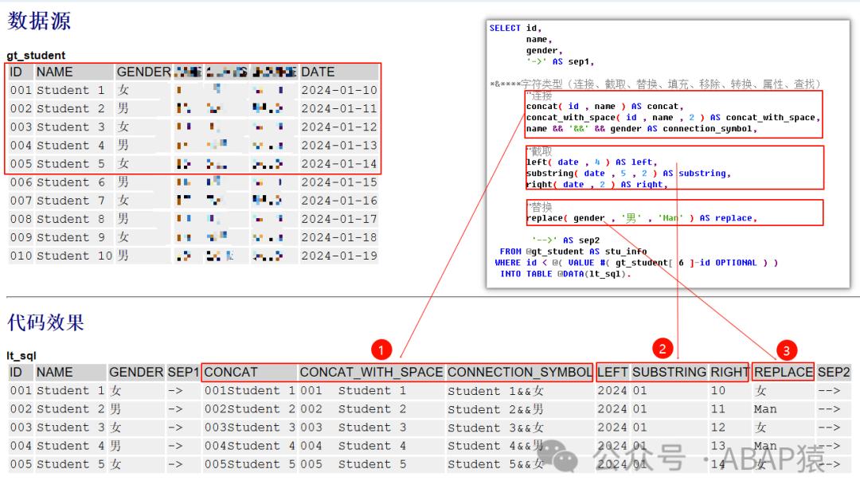Click the connection_symbol code line
The width and height of the screenshot is (860, 504).
[x=641, y=129]
